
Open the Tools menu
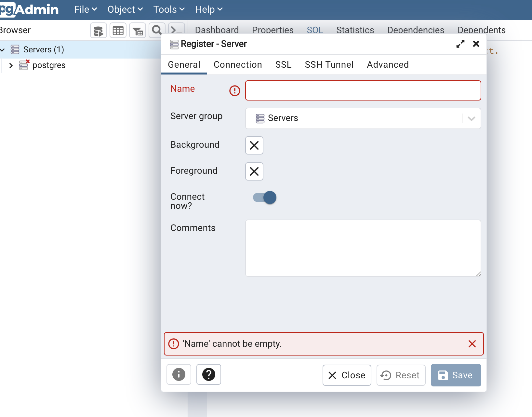[x=169, y=9]
